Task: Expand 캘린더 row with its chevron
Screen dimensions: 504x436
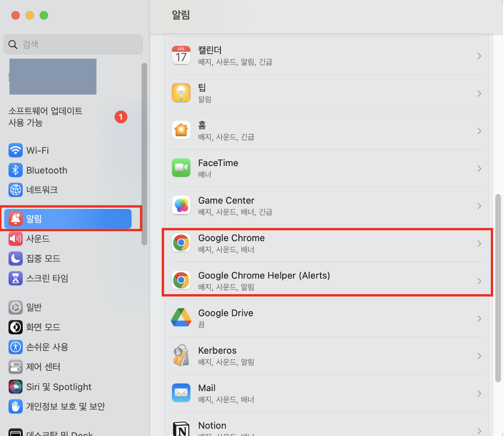Action: (479, 56)
